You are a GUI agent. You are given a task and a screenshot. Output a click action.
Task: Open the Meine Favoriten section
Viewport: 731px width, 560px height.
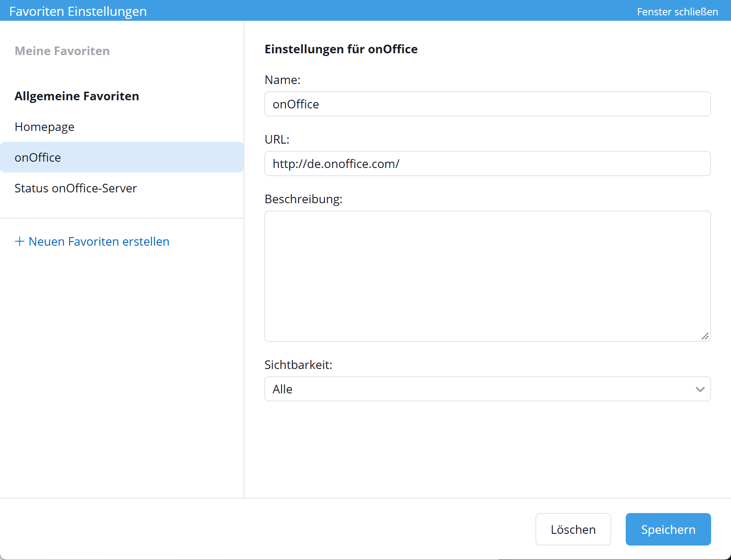[x=62, y=51]
